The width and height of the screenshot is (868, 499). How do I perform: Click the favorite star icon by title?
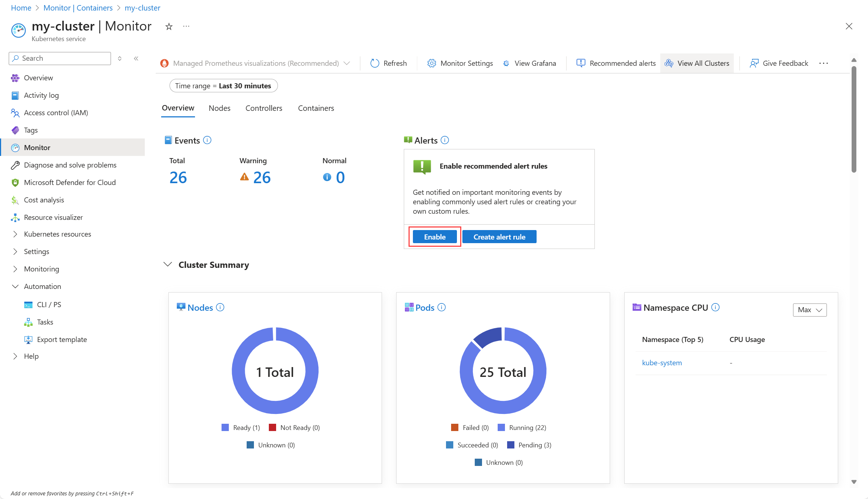pyautogui.click(x=169, y=27)
